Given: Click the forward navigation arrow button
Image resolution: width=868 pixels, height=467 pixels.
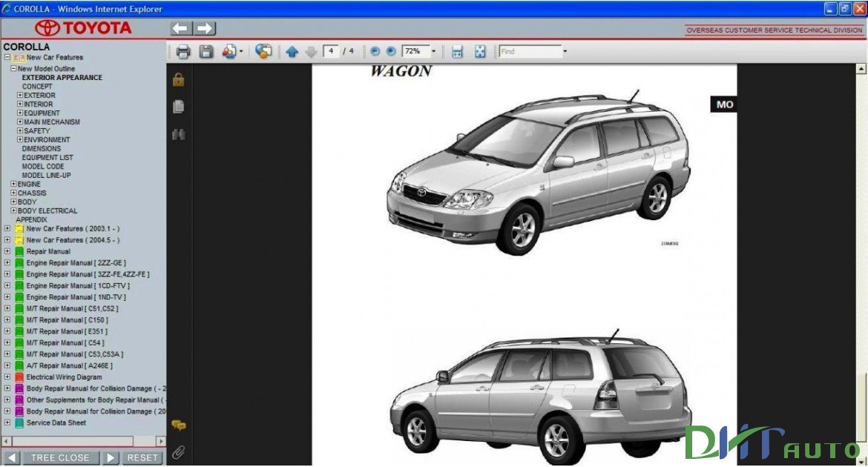Looking at the screenshot, I should pos(204,28).
